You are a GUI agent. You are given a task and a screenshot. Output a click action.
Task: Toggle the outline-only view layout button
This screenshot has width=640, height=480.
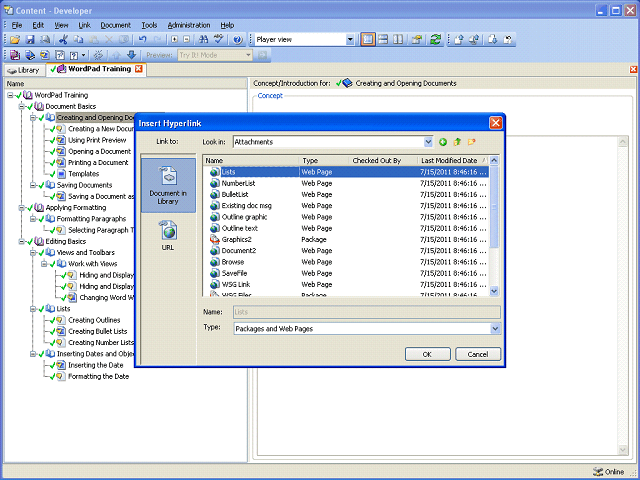(368, 40)
